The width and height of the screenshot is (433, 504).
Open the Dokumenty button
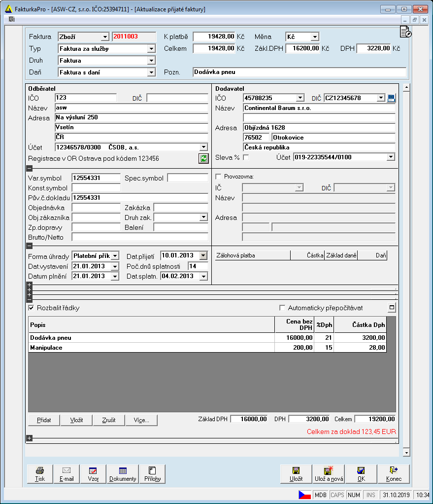(x=123, y=474)
